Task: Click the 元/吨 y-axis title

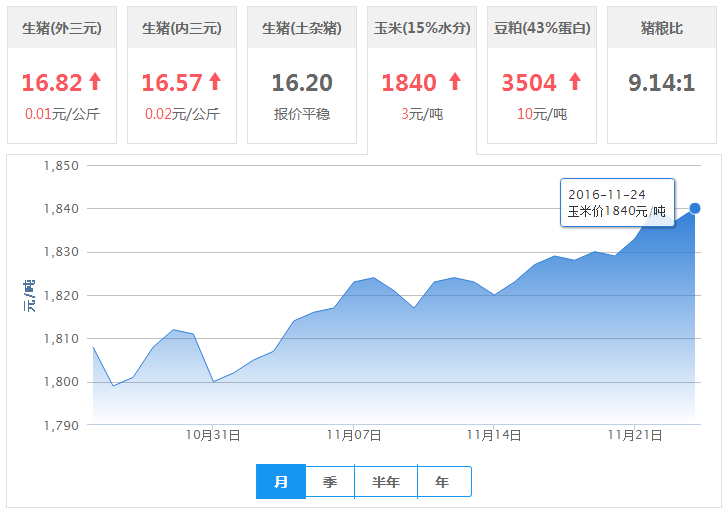Action: click(29, 296)
